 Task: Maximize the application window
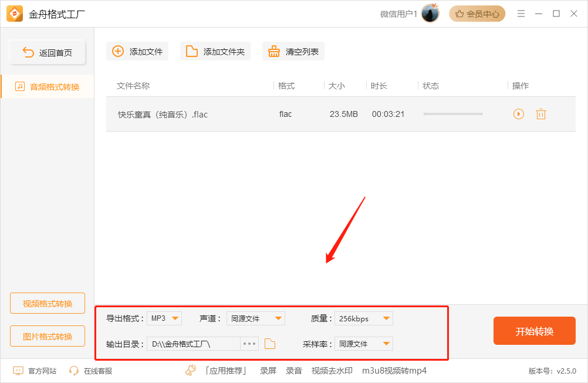point(556,14)
